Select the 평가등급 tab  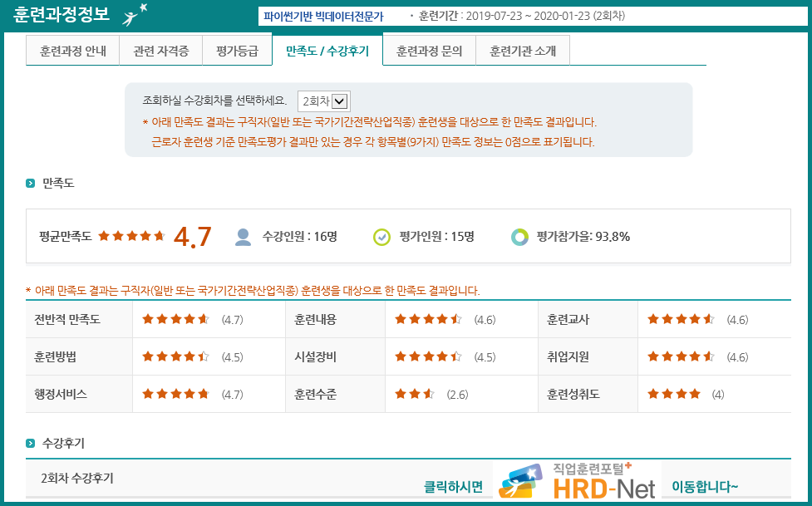coord(237,51)
